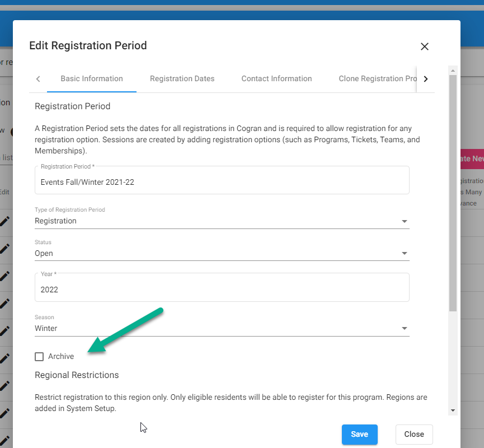
Task: Open the Season dropdown showing Winter
Action: click(222, 329)
